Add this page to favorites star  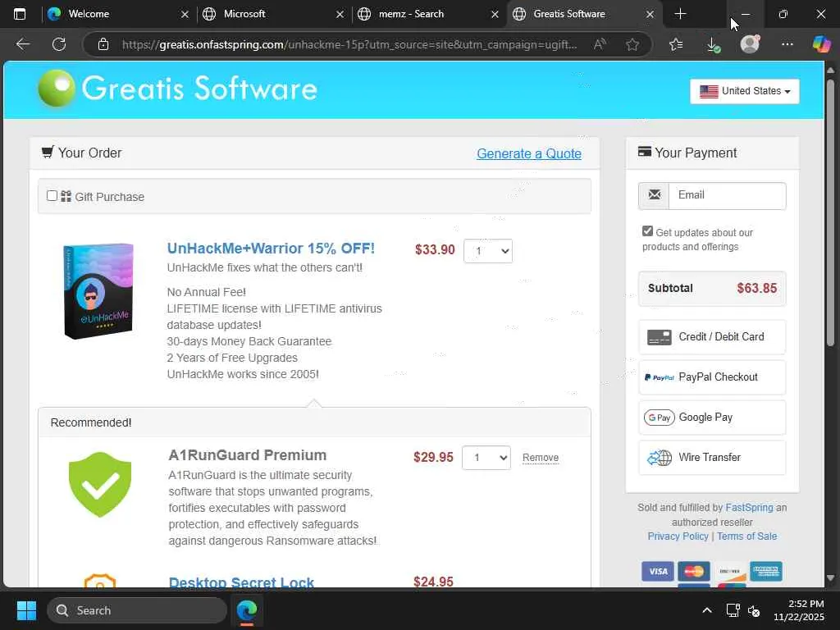pyautogui.click(x=632, y=44)
